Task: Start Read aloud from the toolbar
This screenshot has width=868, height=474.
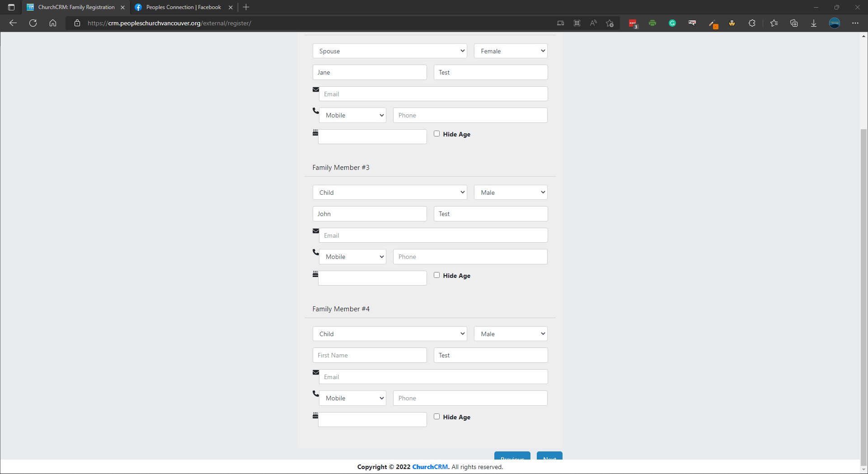Action: (x=593, y=23)
